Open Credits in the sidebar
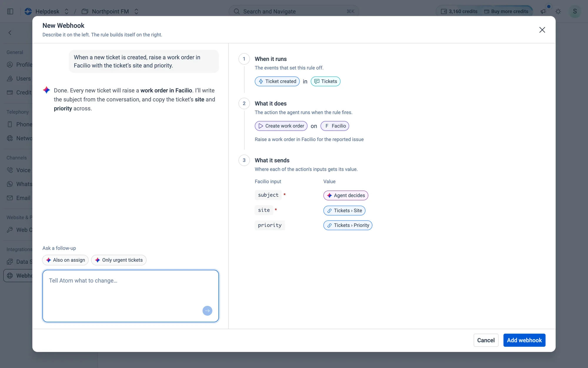Image resolution: width=588 pixels, height=368 pixels. [19, 92]
